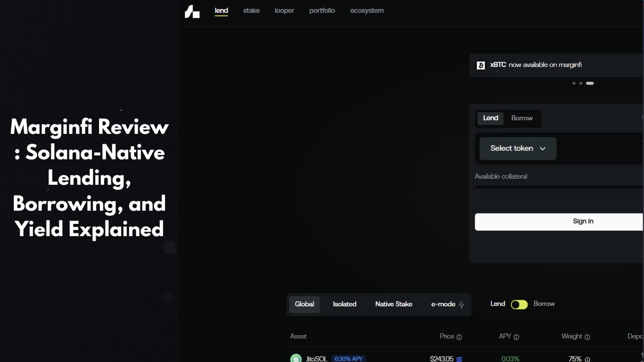The image size is (644, 362).
Task: Click the info icon next to 75% weight
Action: click(587, 359)
